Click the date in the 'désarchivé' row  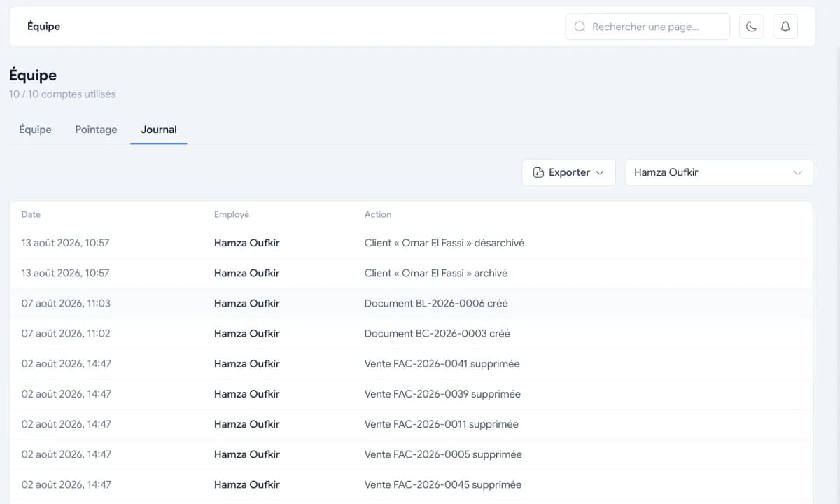pyautogui.click(x=65, y=243)
